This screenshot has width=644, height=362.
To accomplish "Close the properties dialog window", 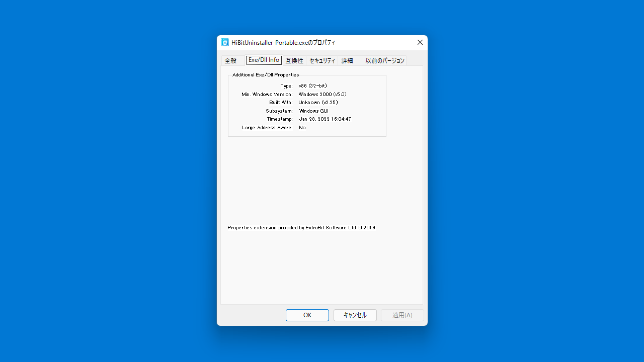I will 420,43.
